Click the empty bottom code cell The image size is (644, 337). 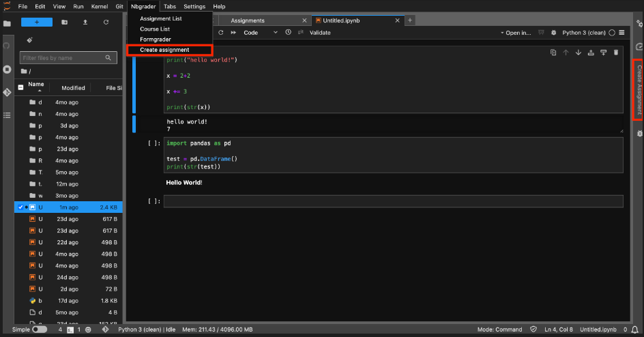393,201
